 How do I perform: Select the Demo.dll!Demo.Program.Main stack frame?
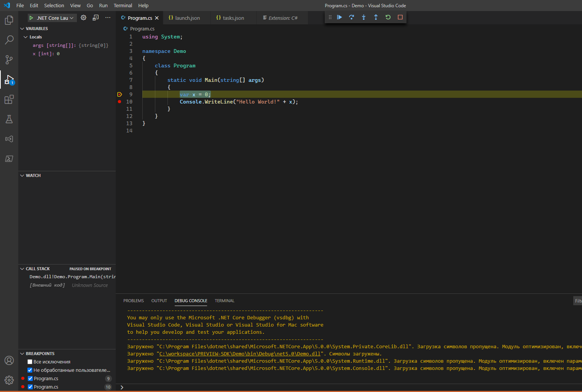[x=67, y=277]
